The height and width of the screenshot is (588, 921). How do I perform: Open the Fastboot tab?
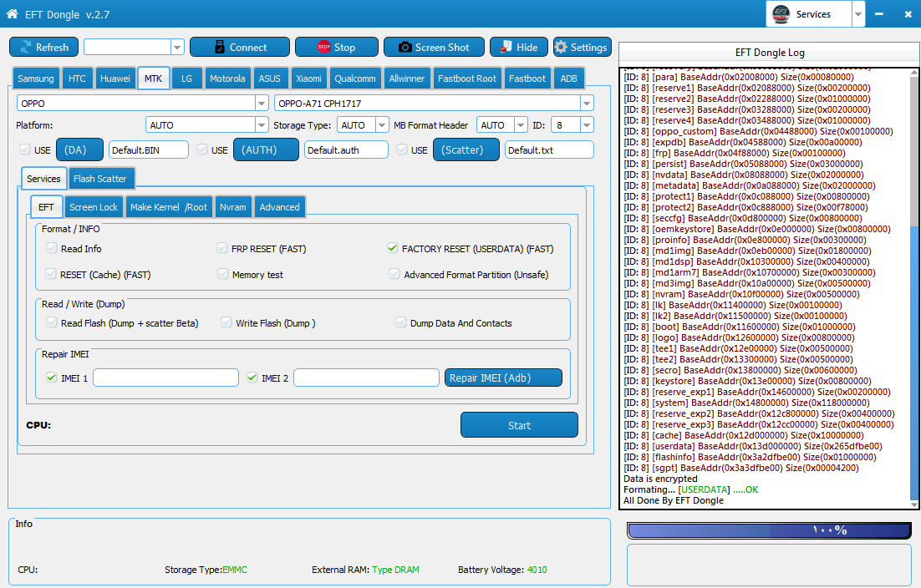pos(527,78)
